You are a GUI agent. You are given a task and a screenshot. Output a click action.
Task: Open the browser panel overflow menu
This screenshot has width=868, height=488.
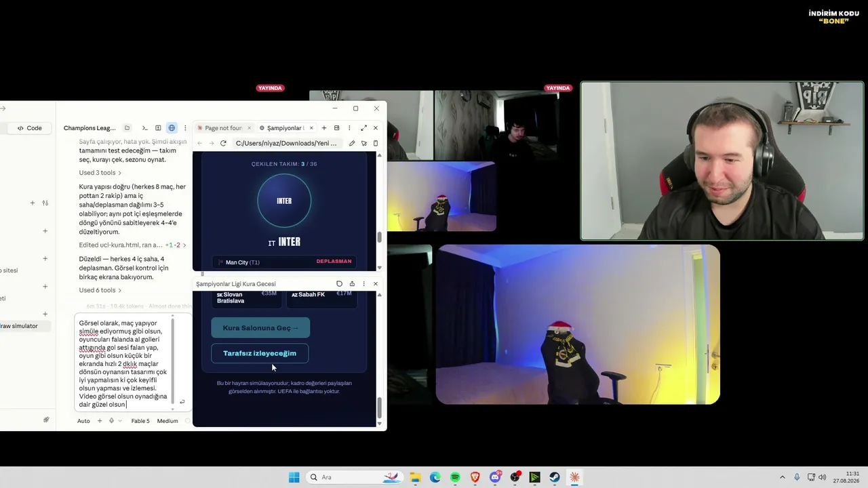point(349,128)
